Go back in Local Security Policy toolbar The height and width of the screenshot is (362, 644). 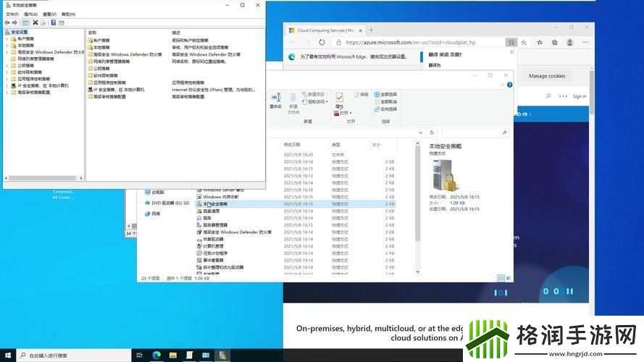7,22
